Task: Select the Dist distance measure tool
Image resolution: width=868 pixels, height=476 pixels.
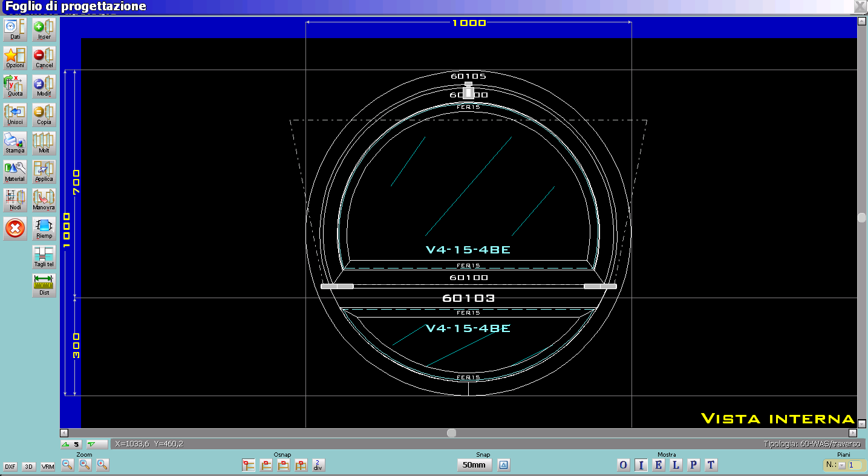Action: click(x=44, y=285)
